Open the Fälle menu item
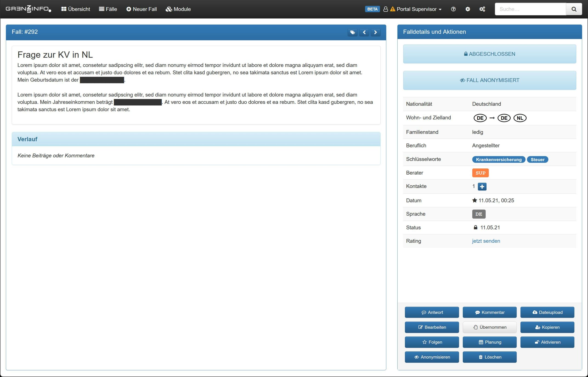 click(x=108, y=9)
